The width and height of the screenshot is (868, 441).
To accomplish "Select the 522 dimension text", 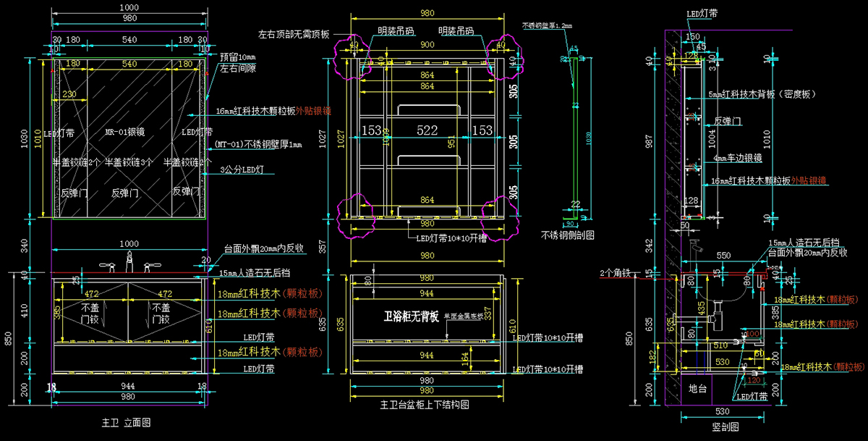I will (x=427, y=130).
